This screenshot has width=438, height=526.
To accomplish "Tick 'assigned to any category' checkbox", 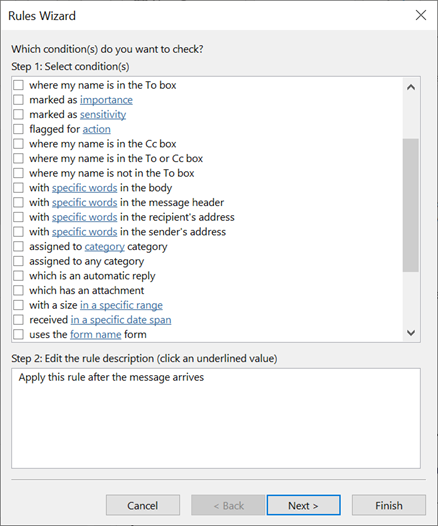I will coord(18,261).
